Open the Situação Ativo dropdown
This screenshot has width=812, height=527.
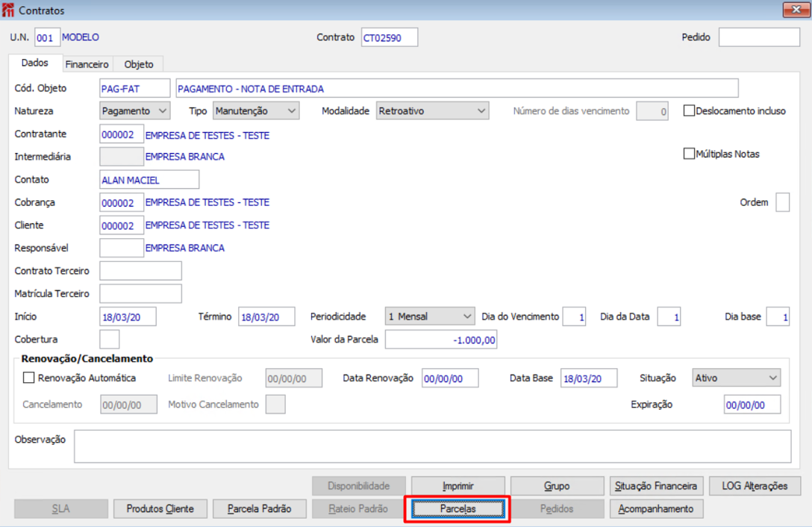pos(736,378)
